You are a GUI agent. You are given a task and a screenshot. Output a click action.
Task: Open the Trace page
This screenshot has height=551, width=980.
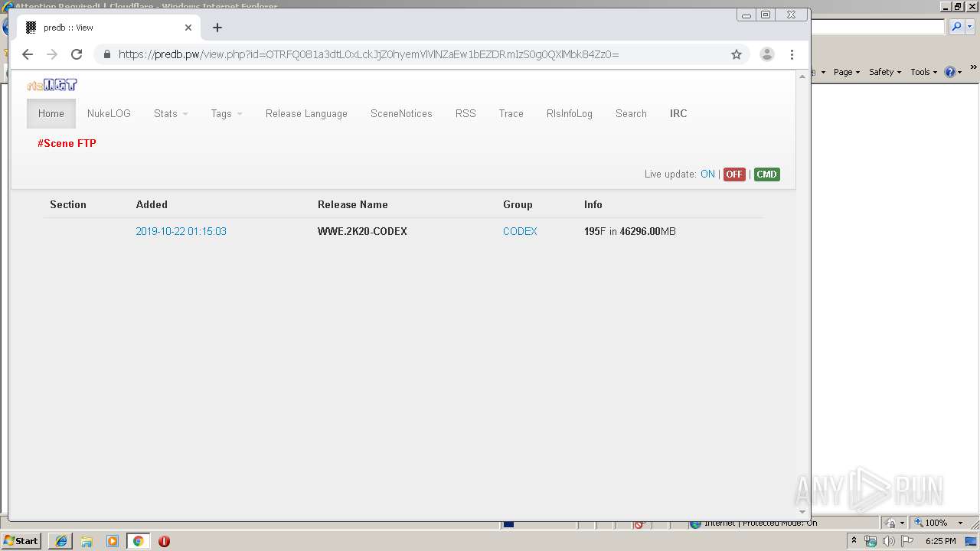pyautogui.click(x=511, y=113)
